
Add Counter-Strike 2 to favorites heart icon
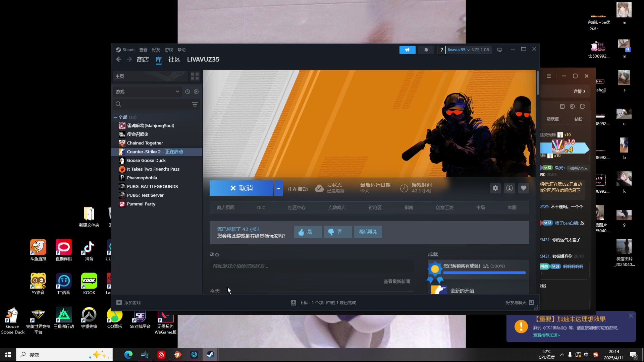pyautogui.click(x=523, y=188)
